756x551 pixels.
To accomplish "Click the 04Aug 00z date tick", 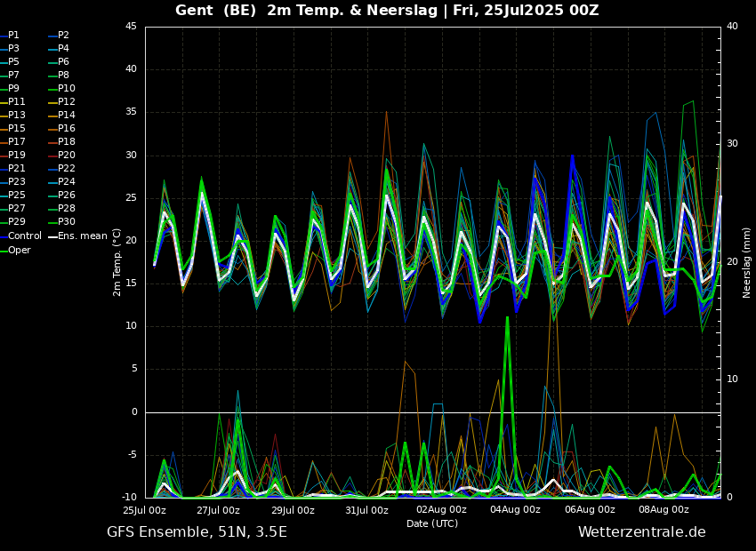I will click(x=515, y=510).
